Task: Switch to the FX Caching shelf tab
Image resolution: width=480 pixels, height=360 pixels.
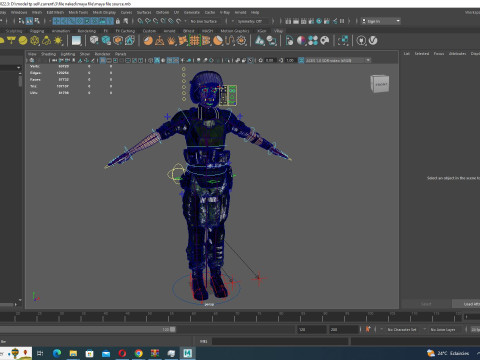Action: click(125, 31)
